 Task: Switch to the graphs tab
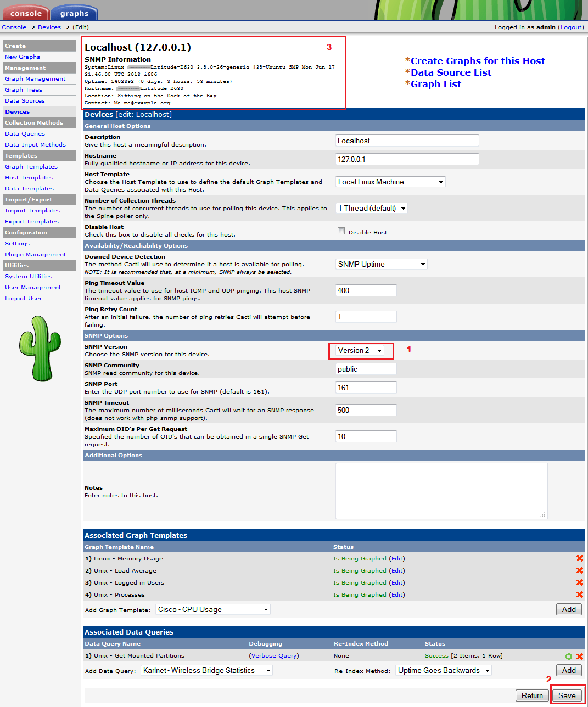pos(74,13)
